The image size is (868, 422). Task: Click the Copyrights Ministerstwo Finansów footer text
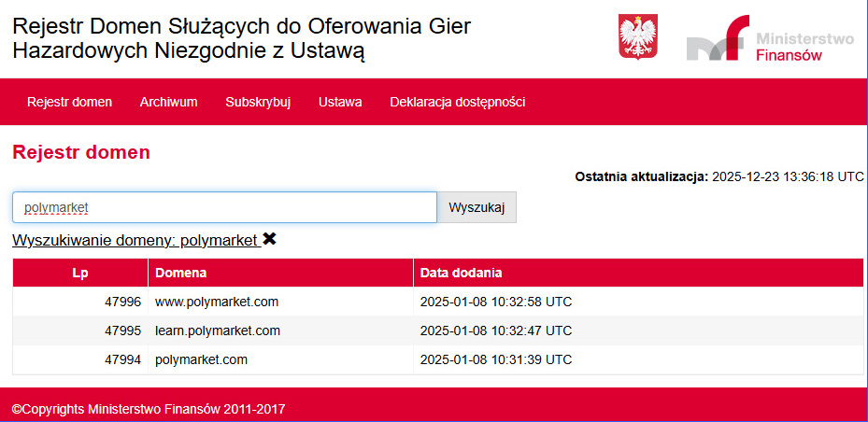click(149, 409)
